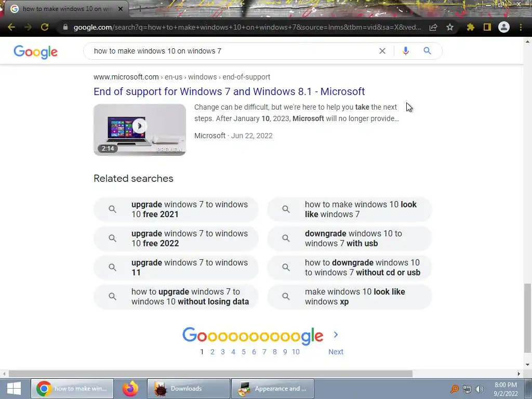Viewport: 532px width, 399px height.
Task: Go to Google home via the logo
Action: tap(36, 52)
